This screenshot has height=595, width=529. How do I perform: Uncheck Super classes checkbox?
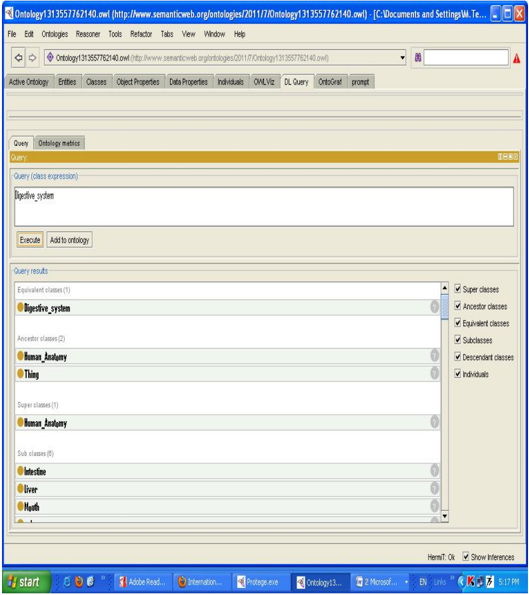[x=458, y=289]
